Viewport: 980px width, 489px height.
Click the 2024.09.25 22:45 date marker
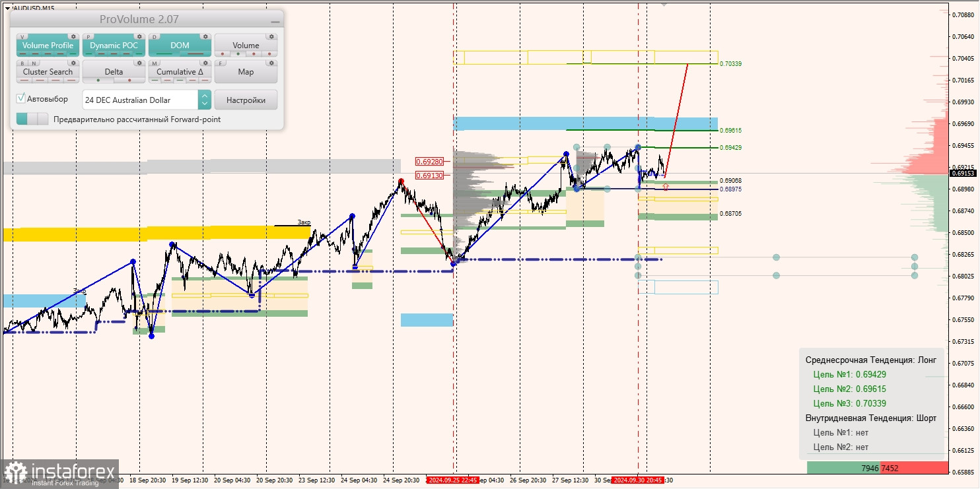pyautogui.click(x=452, y=480)
